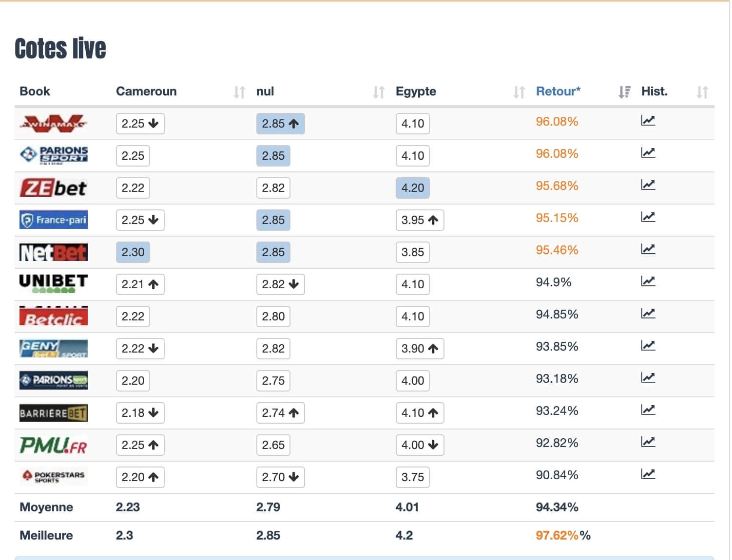Open the PokerStars Sports history chart icon

click(x=648, y=474)
